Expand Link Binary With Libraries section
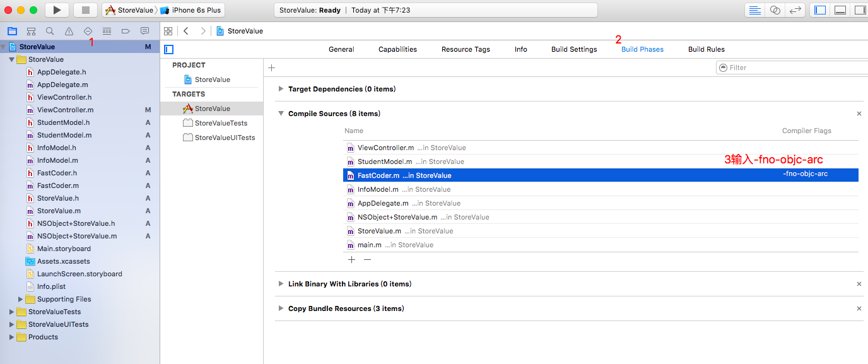 click(281, 284)
